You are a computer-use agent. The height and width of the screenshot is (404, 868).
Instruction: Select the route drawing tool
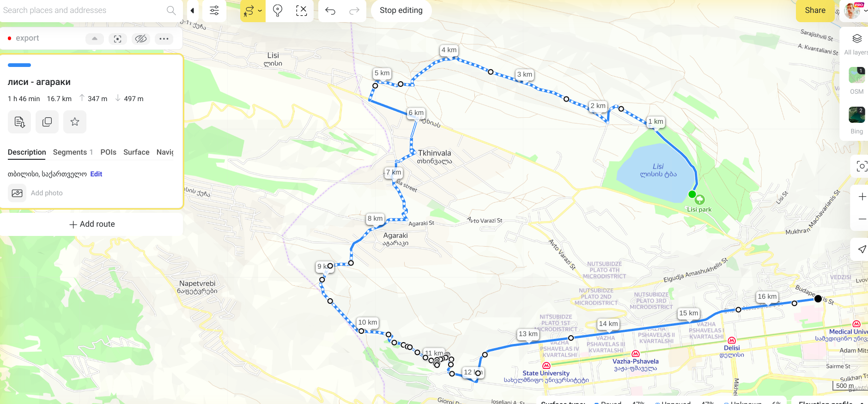tap(249, 11)
